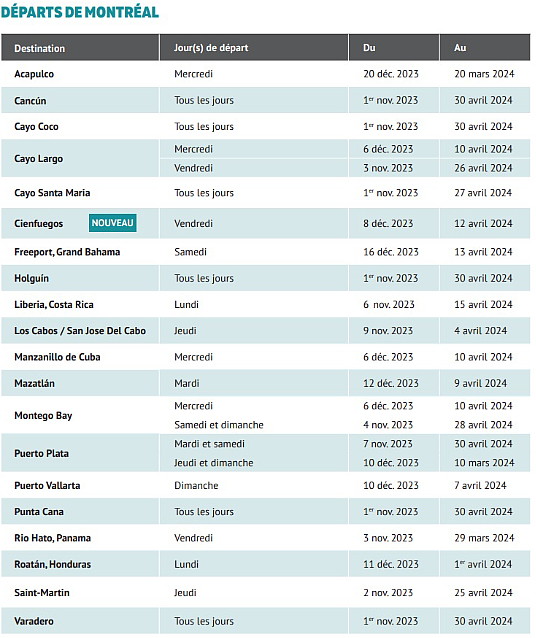536x638 pixels.
Task: Select the Varadero destination
Action: pos(34,621)
